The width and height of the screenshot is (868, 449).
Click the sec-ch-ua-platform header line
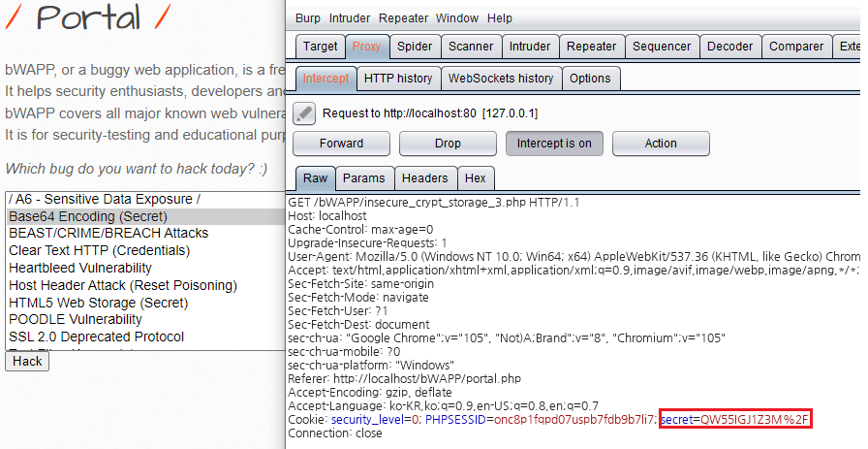coord(371,366)
